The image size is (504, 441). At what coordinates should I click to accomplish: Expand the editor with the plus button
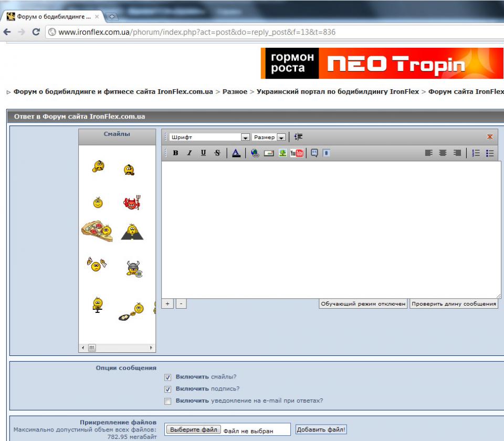click(167, 303)
